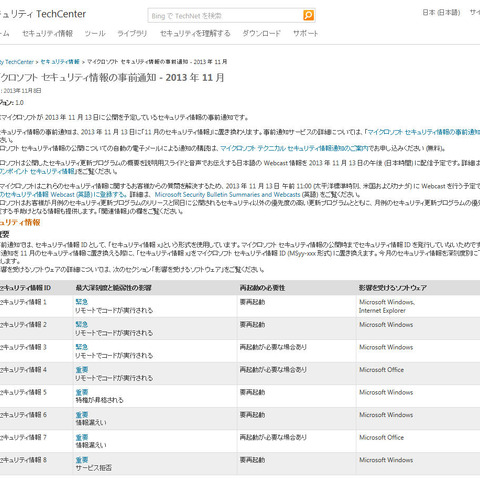Screen dimensions: 480x480
Task: Click 重要 severity link for セキュリティ情報 5
Action: coord(82,392)
